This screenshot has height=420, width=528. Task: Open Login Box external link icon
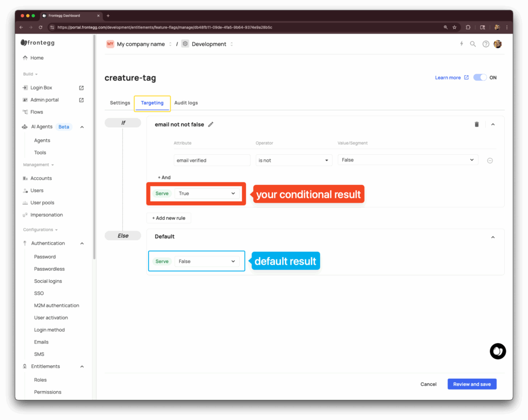click(81, 88)
